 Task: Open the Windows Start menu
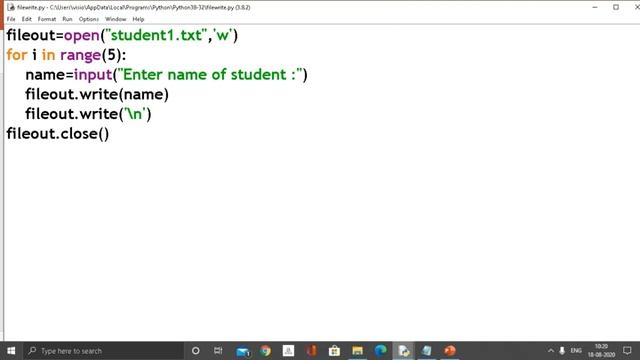(x=11, y=351)
